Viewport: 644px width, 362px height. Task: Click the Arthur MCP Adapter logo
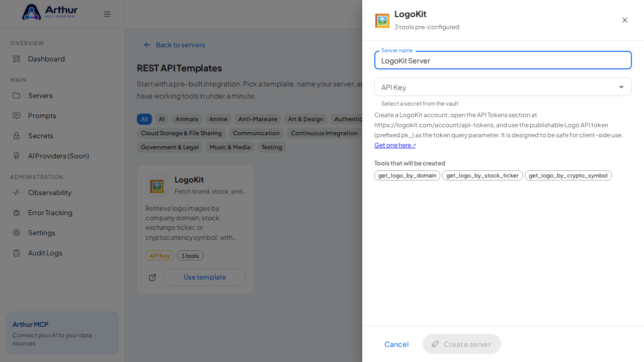click(x=49, y=12)
